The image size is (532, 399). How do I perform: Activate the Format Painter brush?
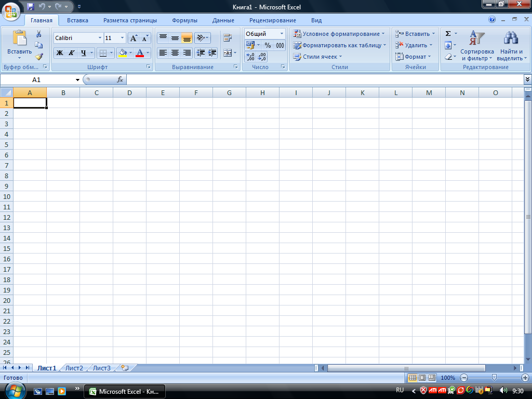pos(38,56)
